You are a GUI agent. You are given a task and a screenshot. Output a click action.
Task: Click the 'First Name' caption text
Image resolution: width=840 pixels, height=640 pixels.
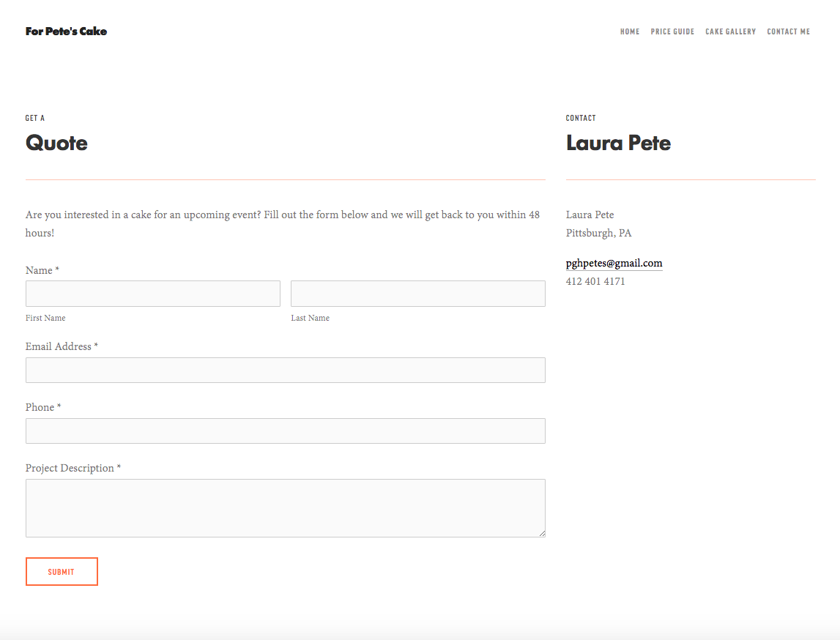[x=45, y=318]
